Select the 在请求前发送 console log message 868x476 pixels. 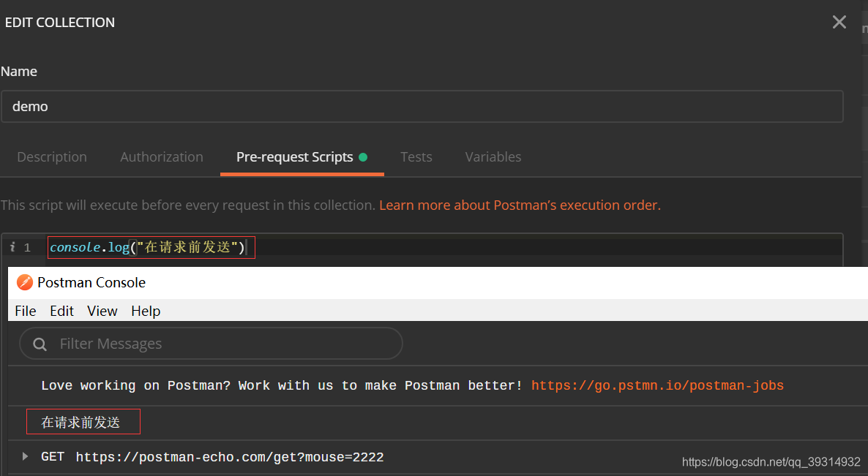pyautogui.click(x=81, y=423)
